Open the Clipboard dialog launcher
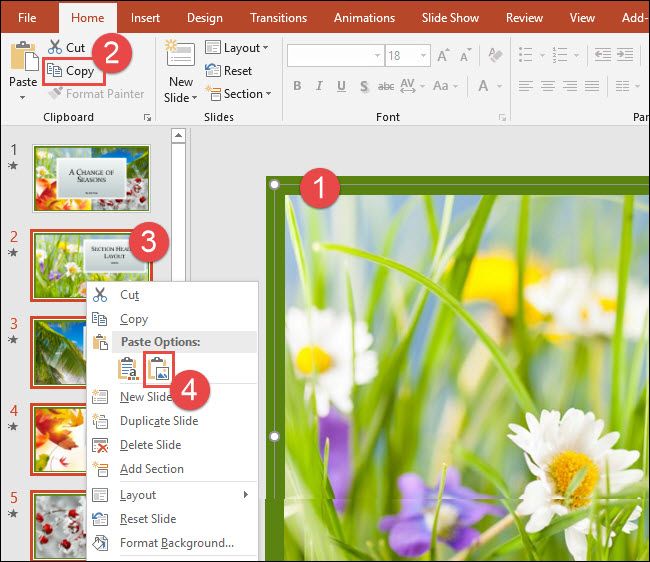The image size is (650, 562). tap(147, 118)
